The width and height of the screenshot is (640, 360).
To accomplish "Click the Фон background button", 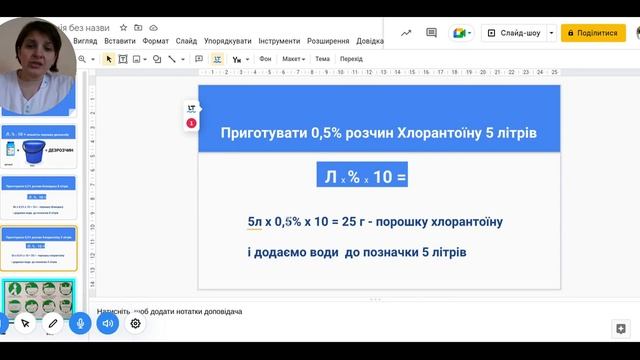I will (x=265, y=59).
